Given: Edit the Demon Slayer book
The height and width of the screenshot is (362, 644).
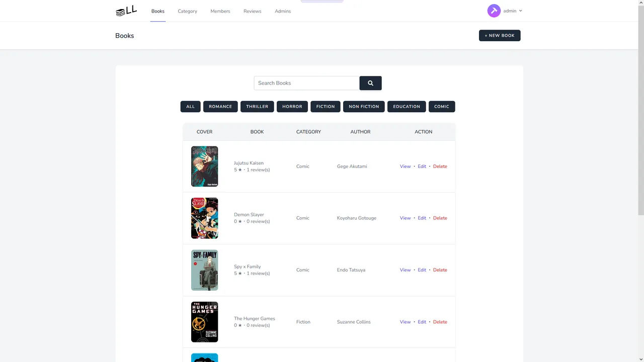Looking at the screenshot, I should [x=422, y=218].
